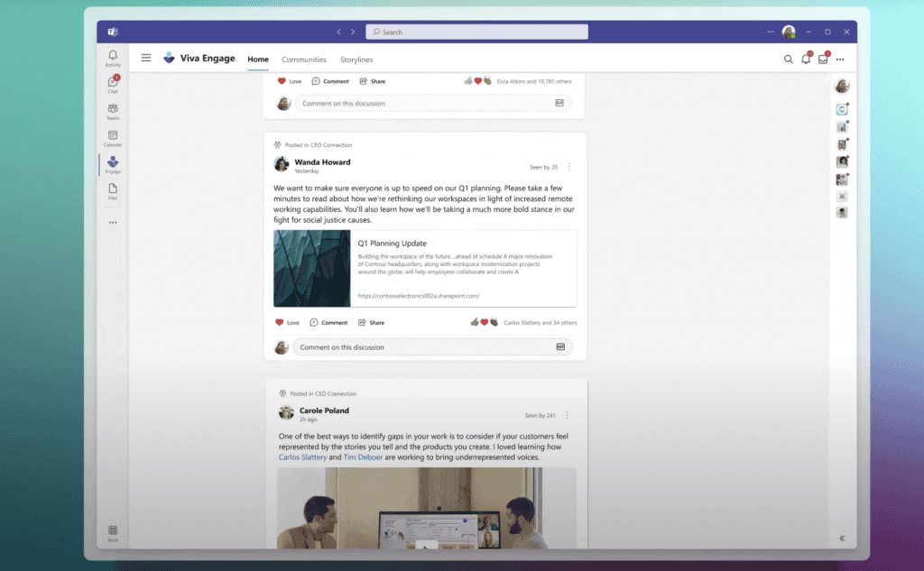Open the contosoelectronics sharepoint URL
924x571 pixels.
click(419, 296)
